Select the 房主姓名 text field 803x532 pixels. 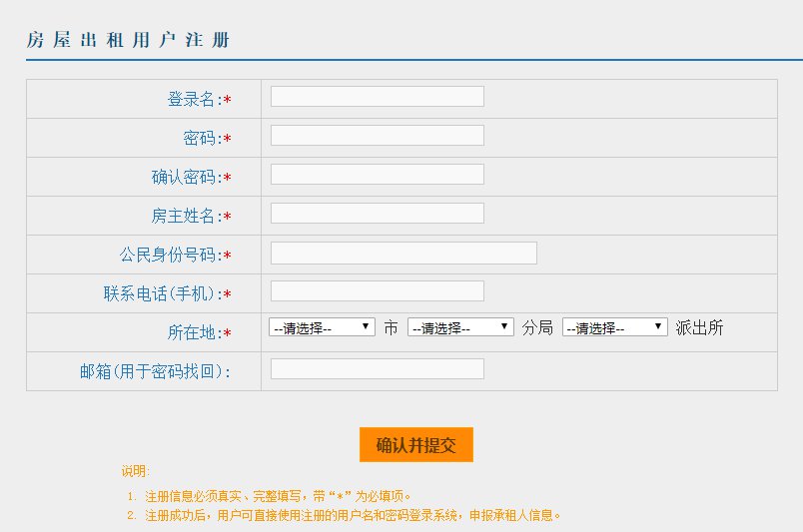point(377,214)
